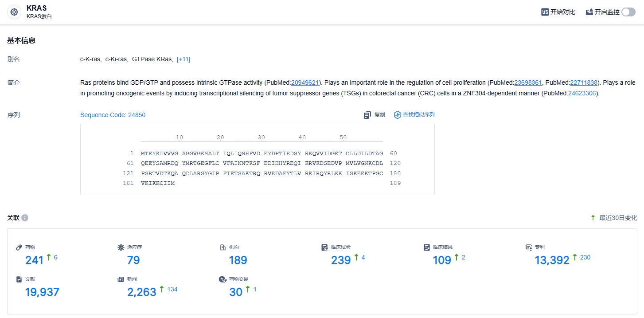This screenshot has width=644, height=318.
Task: Click the KRAS target icon in header
Action: coord(14,12)
